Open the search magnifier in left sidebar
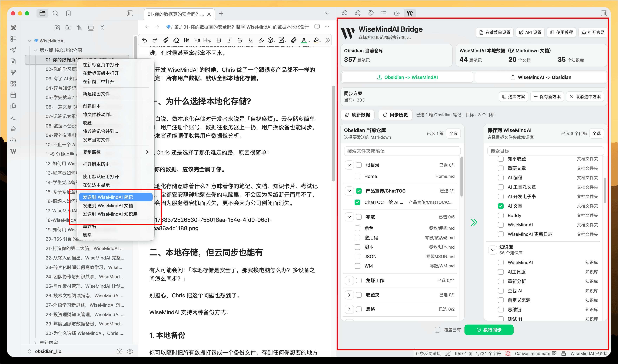 (x=55, y=13)
